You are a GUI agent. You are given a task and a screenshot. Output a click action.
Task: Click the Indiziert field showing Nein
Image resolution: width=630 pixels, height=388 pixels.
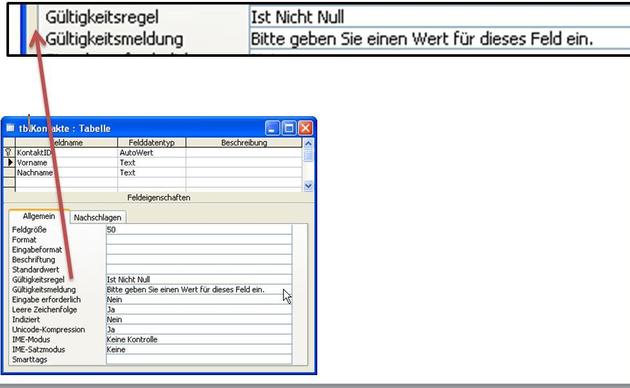pos(199,320)
